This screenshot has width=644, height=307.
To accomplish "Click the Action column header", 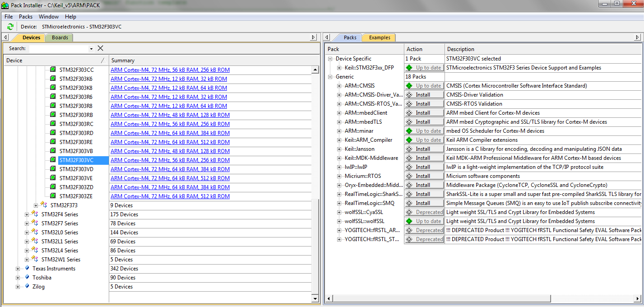I will pos(424,49).
